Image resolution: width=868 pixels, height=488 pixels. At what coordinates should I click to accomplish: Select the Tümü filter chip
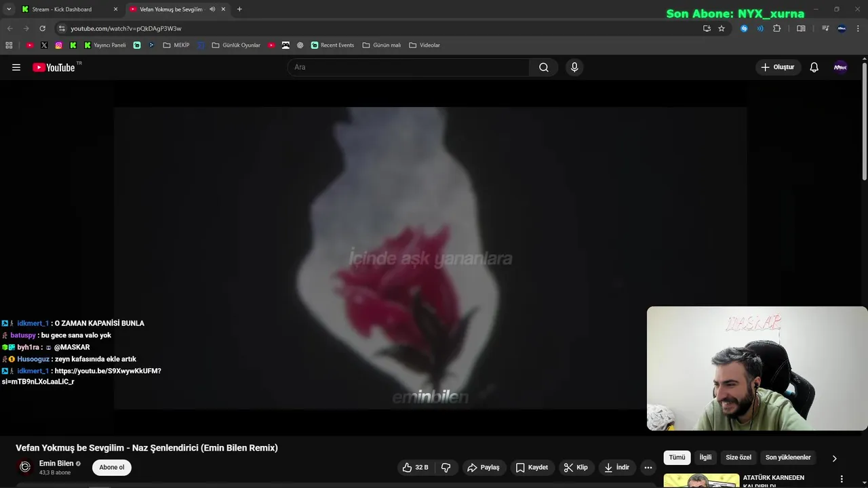click(x=677, y=457)
